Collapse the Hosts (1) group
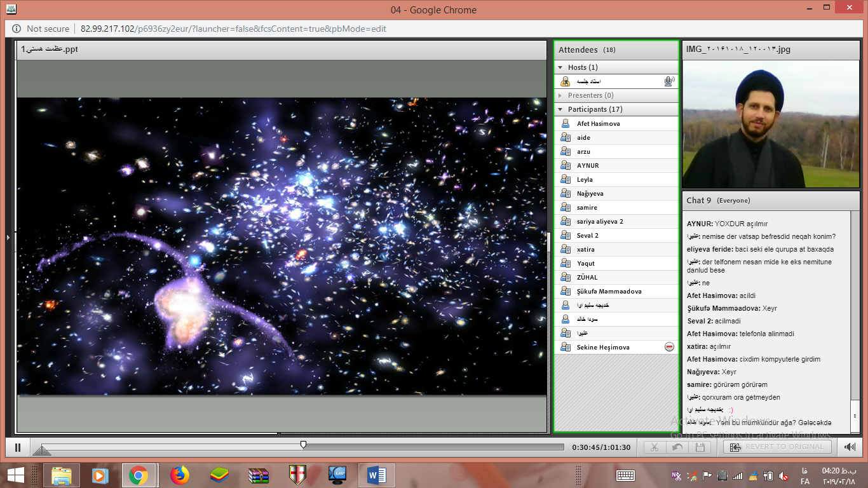 pos(560,67)
